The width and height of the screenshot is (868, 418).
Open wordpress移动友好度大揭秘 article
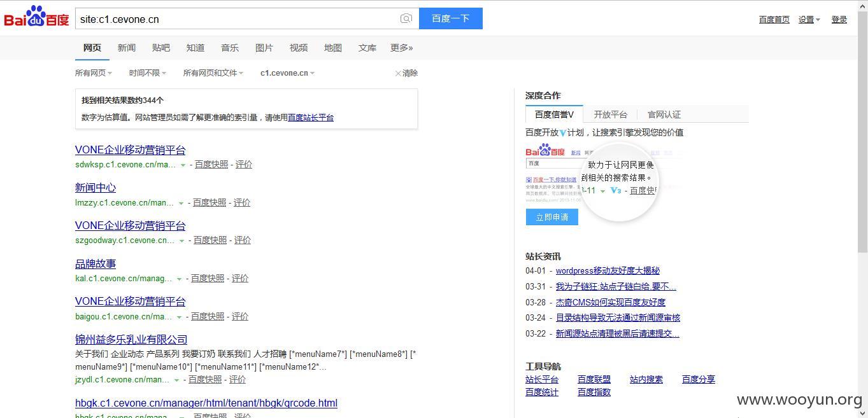[x=608, y=271]
